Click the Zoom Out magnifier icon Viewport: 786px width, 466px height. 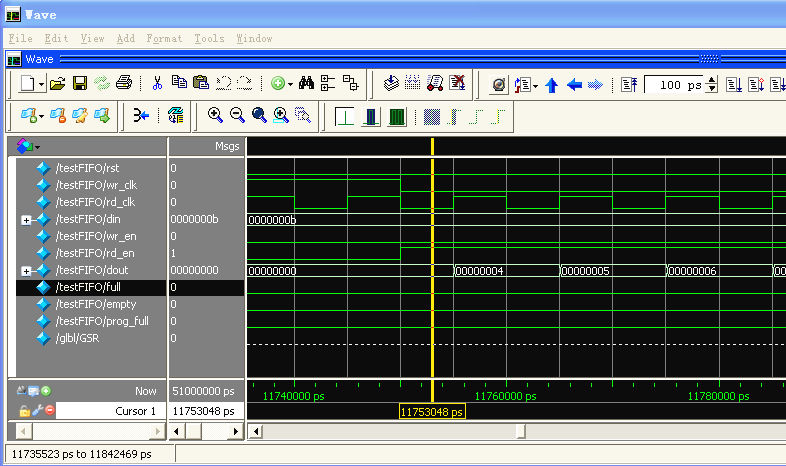[237, 116]
